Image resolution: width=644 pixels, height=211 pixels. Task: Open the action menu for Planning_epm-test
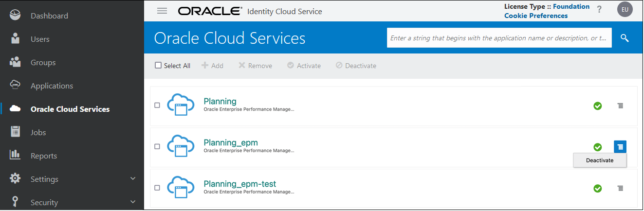pos(620,188)
